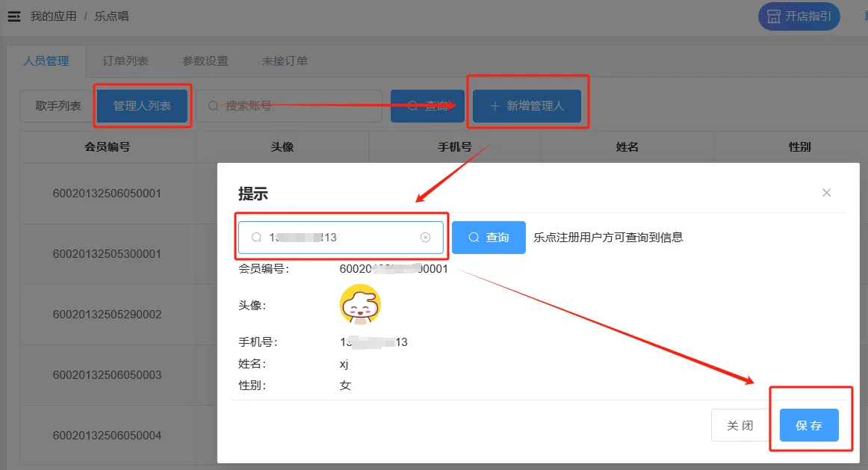Click the user avatar image in the dialog
Viewport: 868px width, 470px height.
point(360,305)
